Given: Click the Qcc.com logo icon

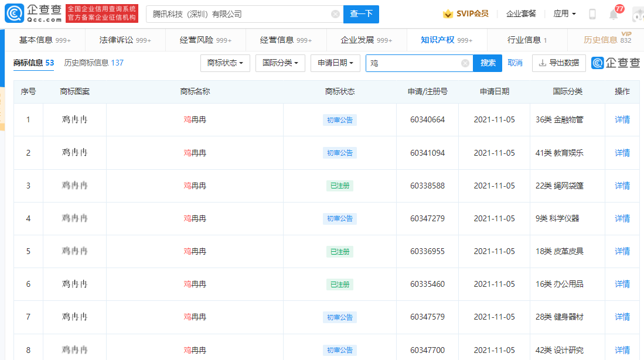Looking at the screenshot, I should point(15,13).
